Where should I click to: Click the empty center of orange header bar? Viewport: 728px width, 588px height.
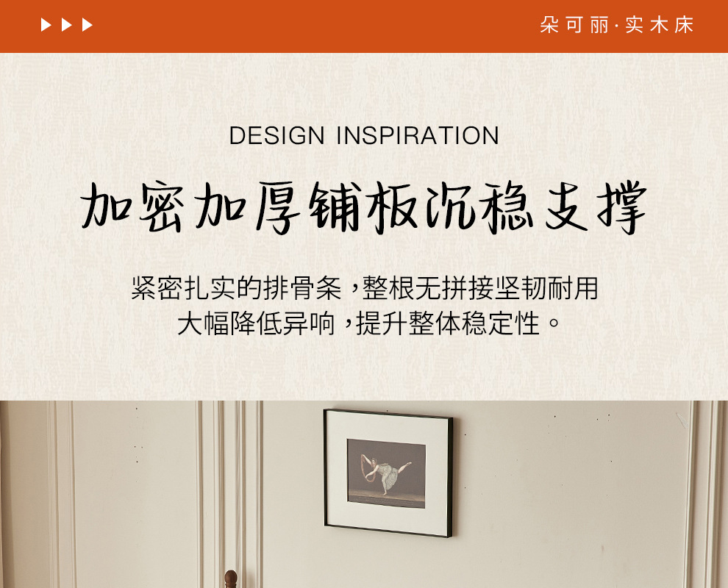coord(315,26)
